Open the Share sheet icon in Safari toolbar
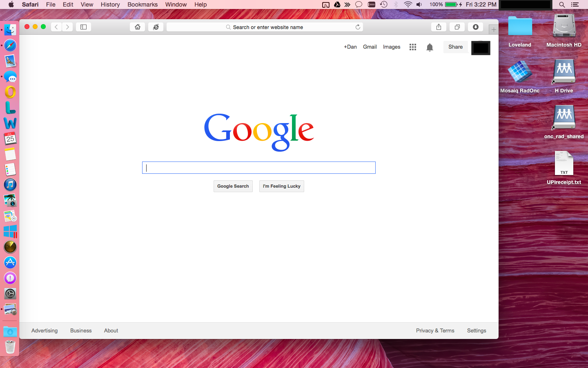Image resolution: width=588 pixels, height=368 pixels. pos(439,27)
